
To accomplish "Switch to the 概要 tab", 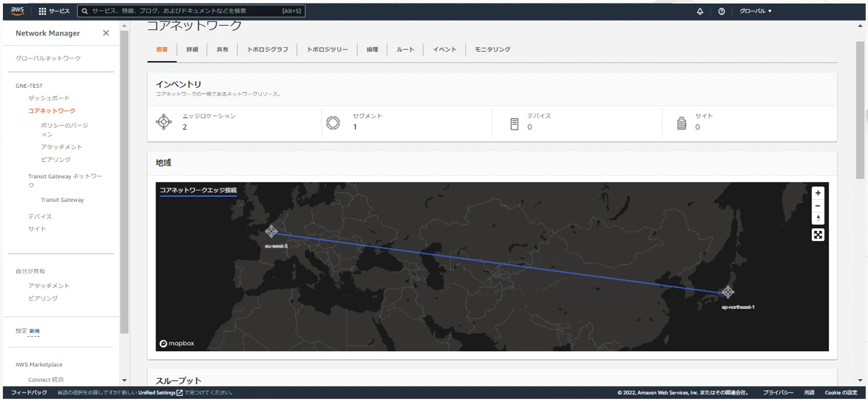I will 162,49.
